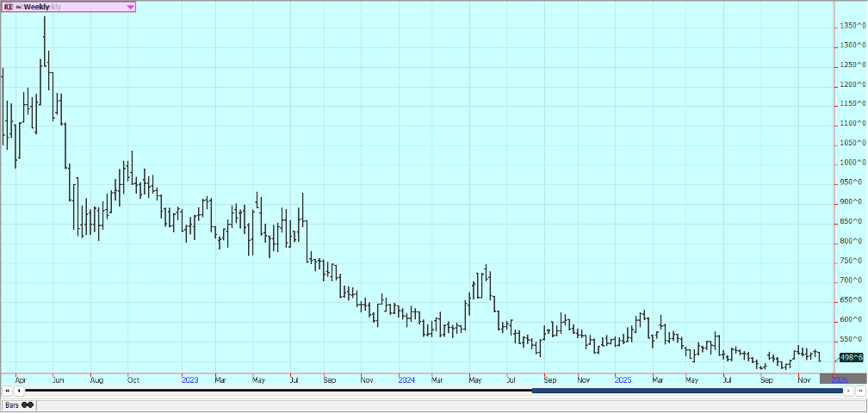Image resolution: width=868 pixels, height=413 pixels.
Task: Click the 750^0 price level on axis
Action: [x=853, y=261]
